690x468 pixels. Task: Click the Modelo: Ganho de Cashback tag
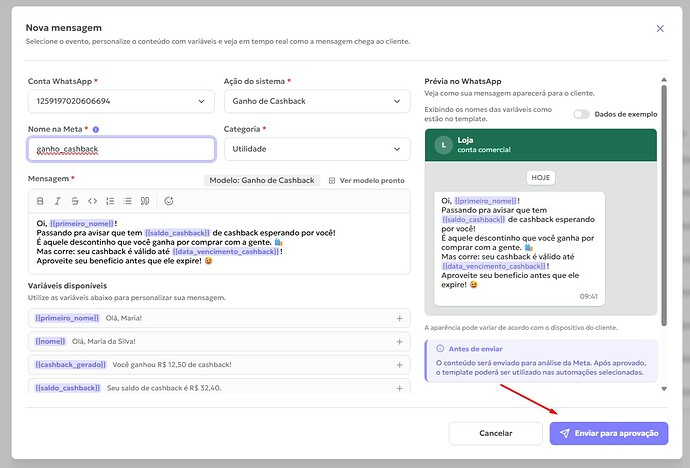tap(262, 180)
